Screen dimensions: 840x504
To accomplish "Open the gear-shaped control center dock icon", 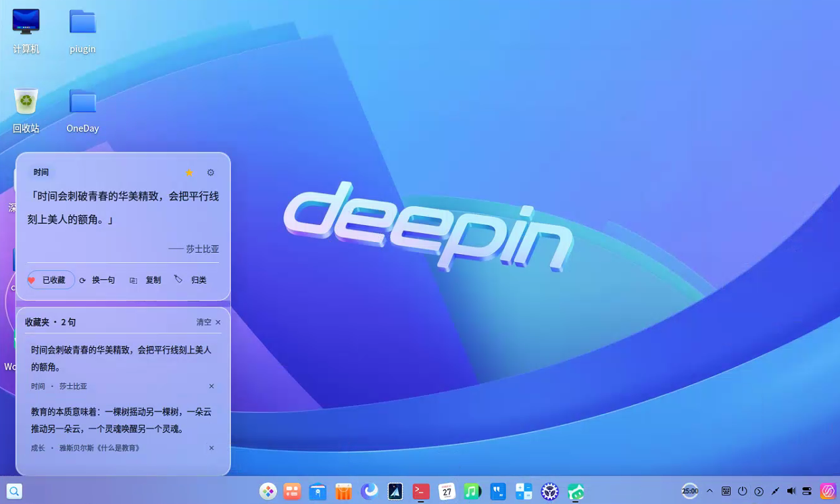I will pos(549,491).
